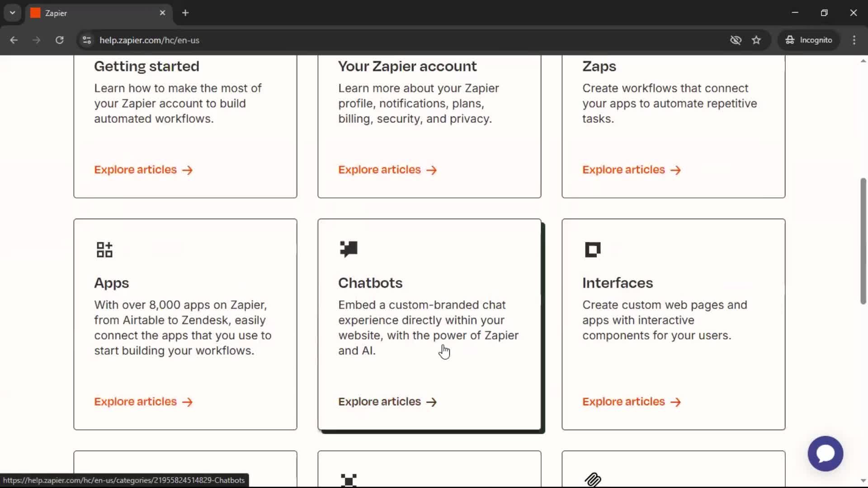The image size is (868, 488).
Task: Click the Chatbots speech bubble icon
Action: point(349,249)
